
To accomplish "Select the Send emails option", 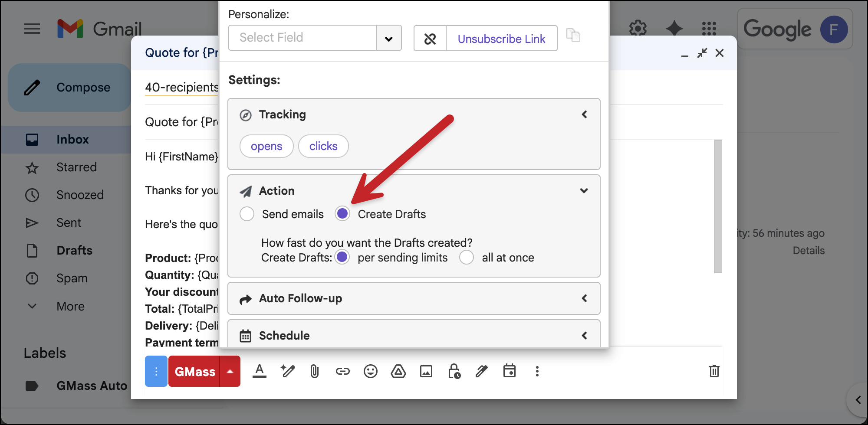I will 247,213.
